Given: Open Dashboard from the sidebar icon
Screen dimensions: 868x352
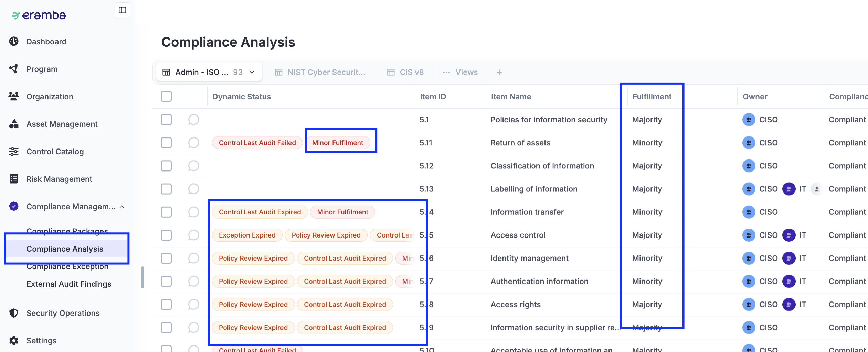Looking at the screenshot, I should click(x=14, y=42).
